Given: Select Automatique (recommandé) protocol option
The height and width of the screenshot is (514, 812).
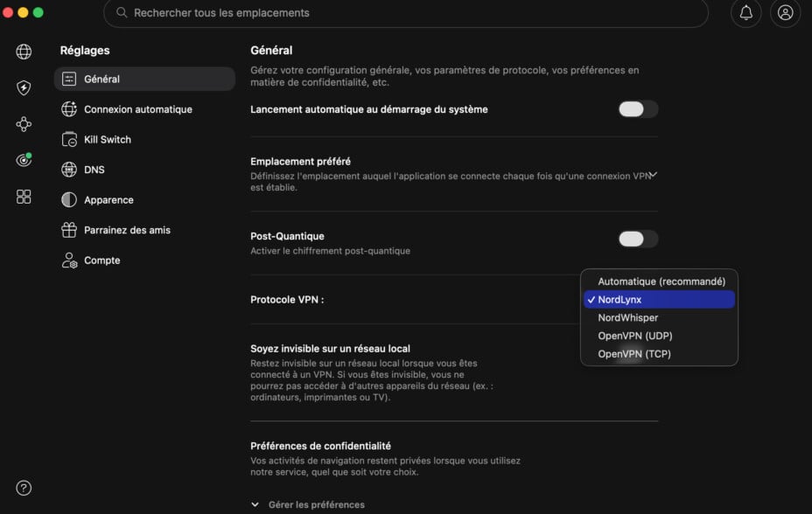Looking at the screenshot, I should click(659, 281).
